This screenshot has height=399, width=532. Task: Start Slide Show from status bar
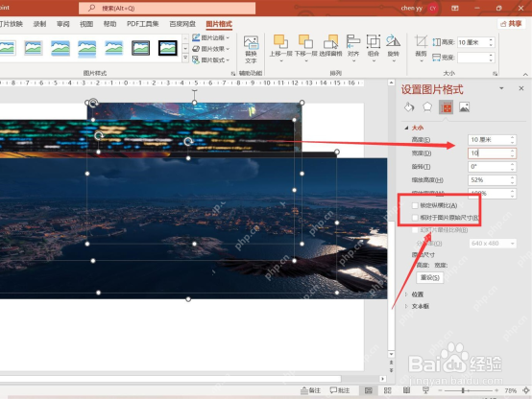[425, 390]
